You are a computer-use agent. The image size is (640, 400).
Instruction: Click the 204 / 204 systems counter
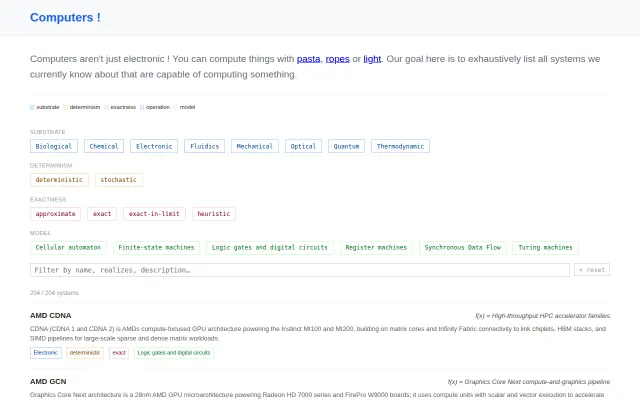pos(54,293)
